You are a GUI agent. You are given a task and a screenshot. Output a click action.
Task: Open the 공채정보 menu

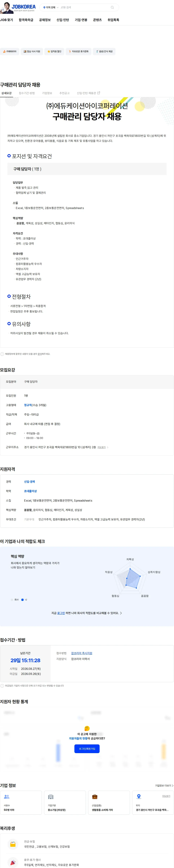(45, 20)
